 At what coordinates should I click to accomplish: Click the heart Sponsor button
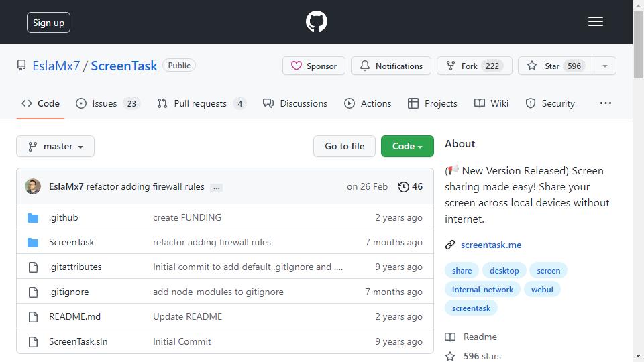pos(314,66)
